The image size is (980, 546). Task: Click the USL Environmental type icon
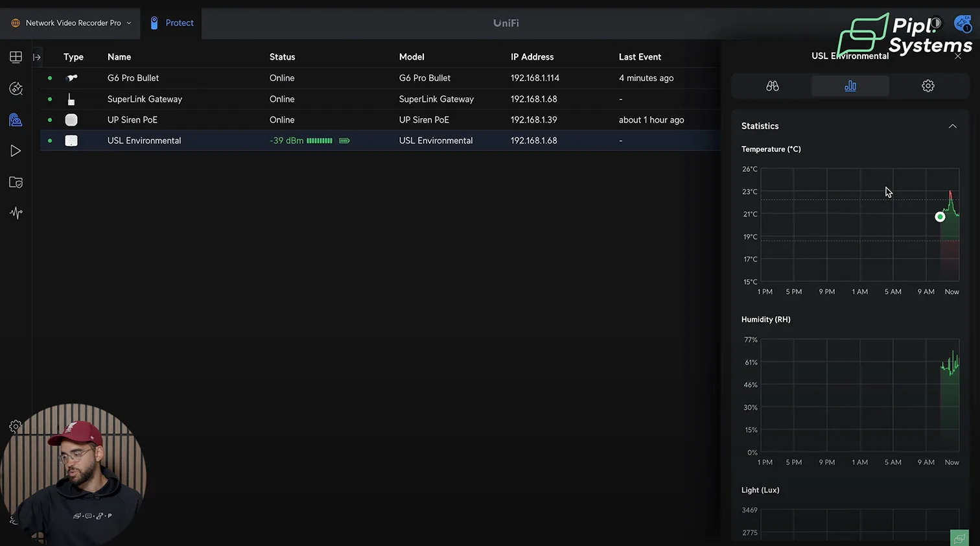pos(71,141)
